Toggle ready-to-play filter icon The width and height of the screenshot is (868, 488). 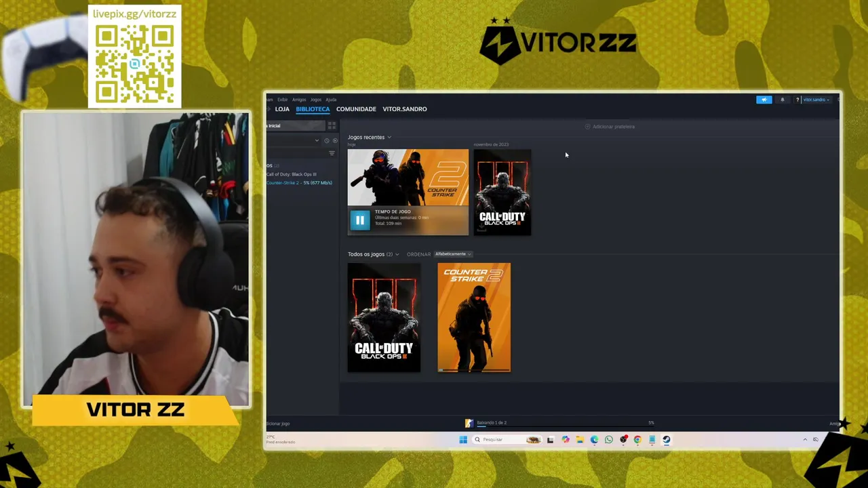335,141
